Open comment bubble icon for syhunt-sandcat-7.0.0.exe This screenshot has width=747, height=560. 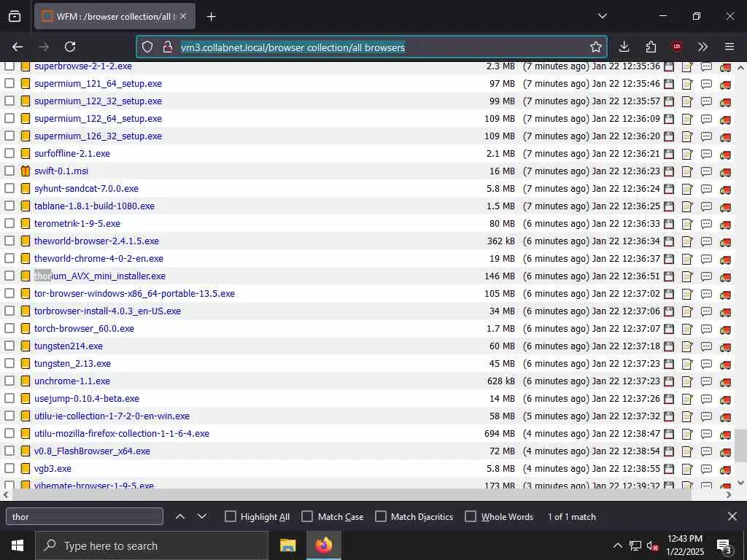706,189
